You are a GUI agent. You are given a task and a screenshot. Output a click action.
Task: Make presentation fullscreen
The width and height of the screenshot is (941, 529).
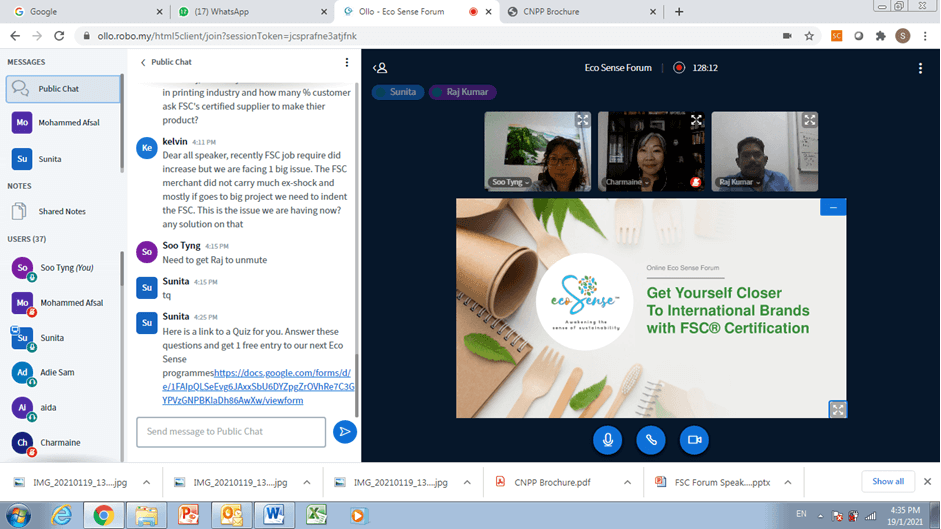pyautogui.click(x=837, y=409)
